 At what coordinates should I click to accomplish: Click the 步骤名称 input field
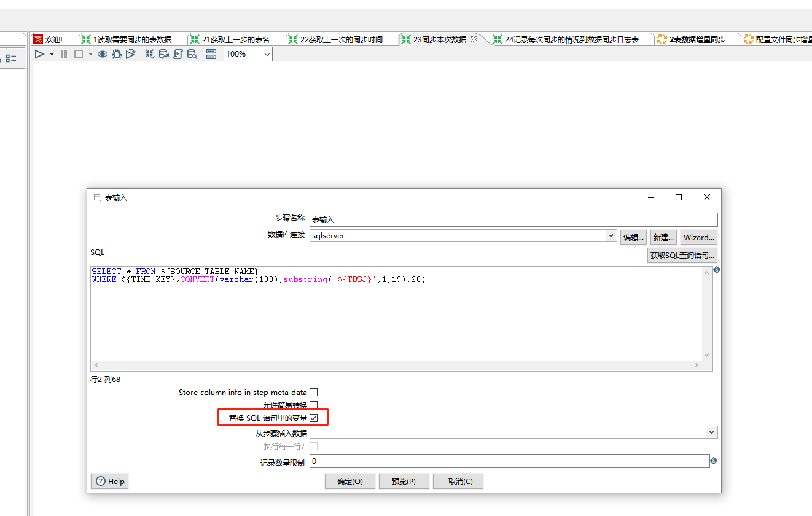[513, 219]
